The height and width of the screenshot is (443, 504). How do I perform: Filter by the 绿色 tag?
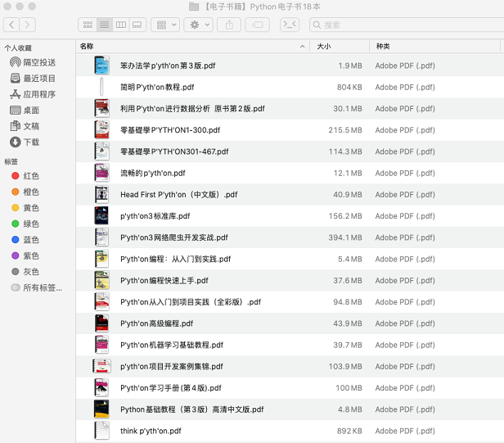[25, 224]
